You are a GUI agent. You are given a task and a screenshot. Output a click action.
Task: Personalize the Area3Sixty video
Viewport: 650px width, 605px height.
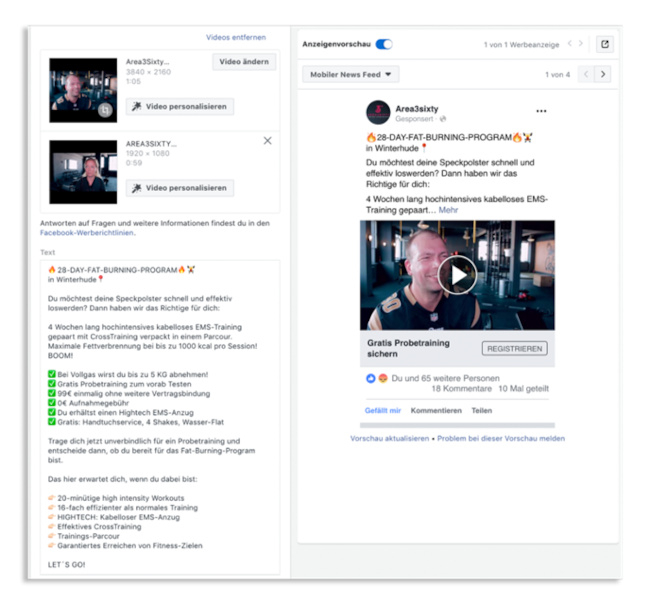[180, 107]
